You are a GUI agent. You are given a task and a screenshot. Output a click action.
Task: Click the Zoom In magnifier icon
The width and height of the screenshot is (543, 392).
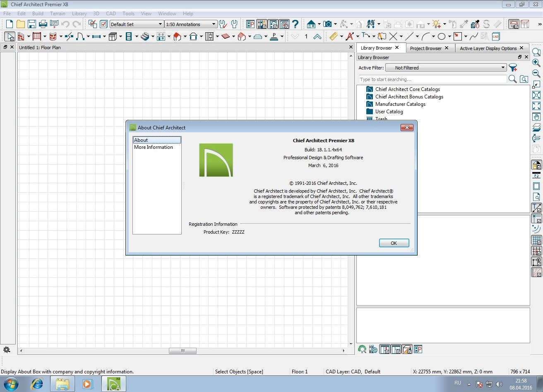pos(536,62)
